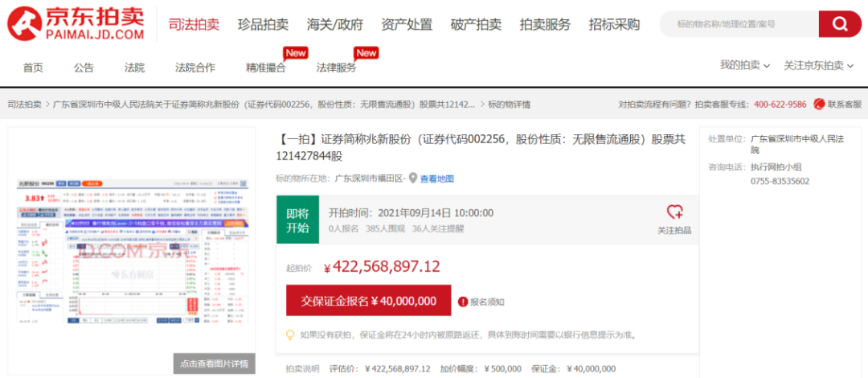Expand the 我的拍卖 dropdown

tap(744, 65)
